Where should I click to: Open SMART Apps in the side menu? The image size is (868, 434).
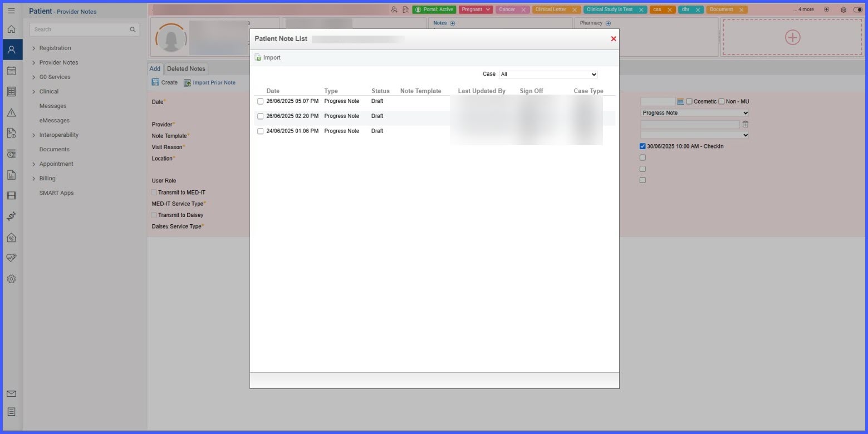click(x=56, y=193)
